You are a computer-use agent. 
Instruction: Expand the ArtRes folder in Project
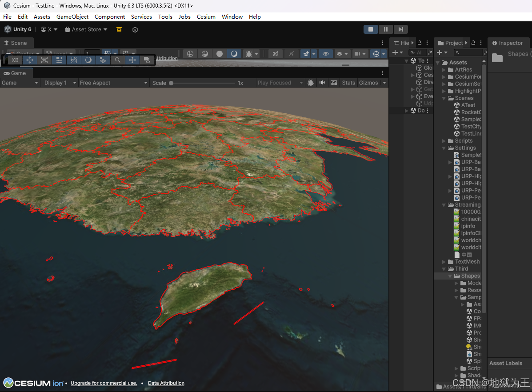point(444,70)
